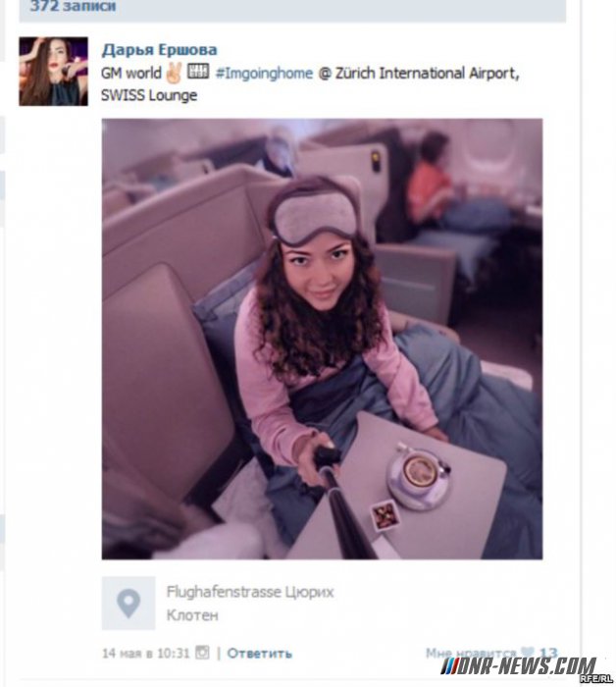Open the post timestamp 14 мая в 10:31
The image size is (616, 687).
[146, 654]
